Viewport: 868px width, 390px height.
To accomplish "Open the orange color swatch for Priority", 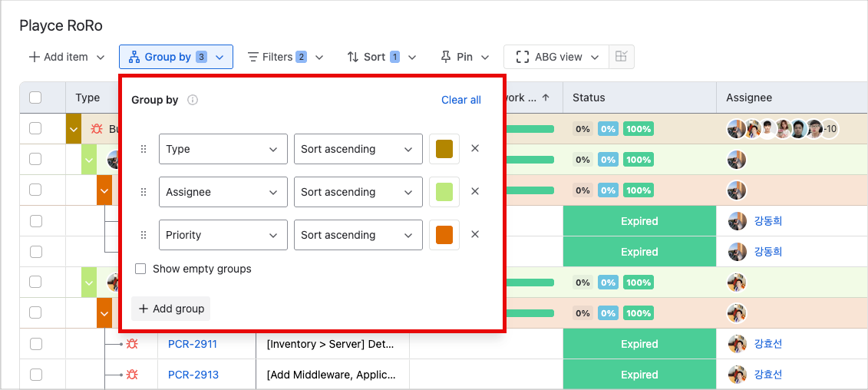I will (x=444, y=235).
